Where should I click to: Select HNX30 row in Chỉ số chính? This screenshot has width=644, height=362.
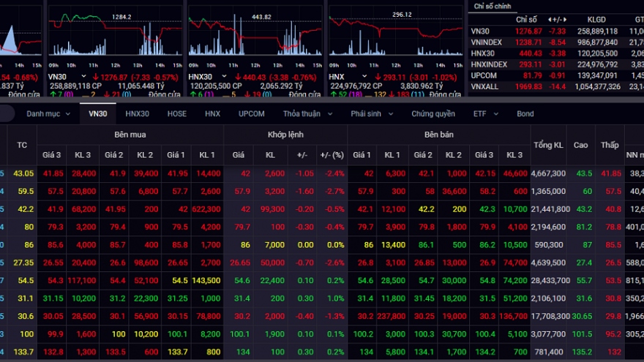point(556,53)
